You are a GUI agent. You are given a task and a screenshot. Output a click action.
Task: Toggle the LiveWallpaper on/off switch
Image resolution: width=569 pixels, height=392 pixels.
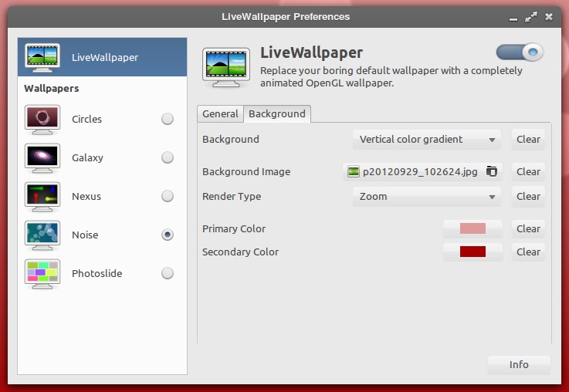[520, 52]
